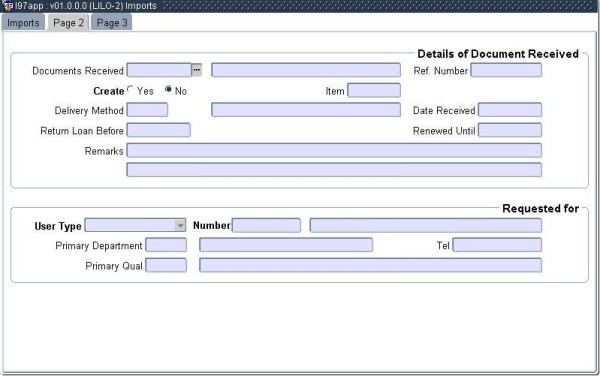Screen dimensions: 600x376
Task: Focus the Primary Qual code field
Action: coord(166,265)
